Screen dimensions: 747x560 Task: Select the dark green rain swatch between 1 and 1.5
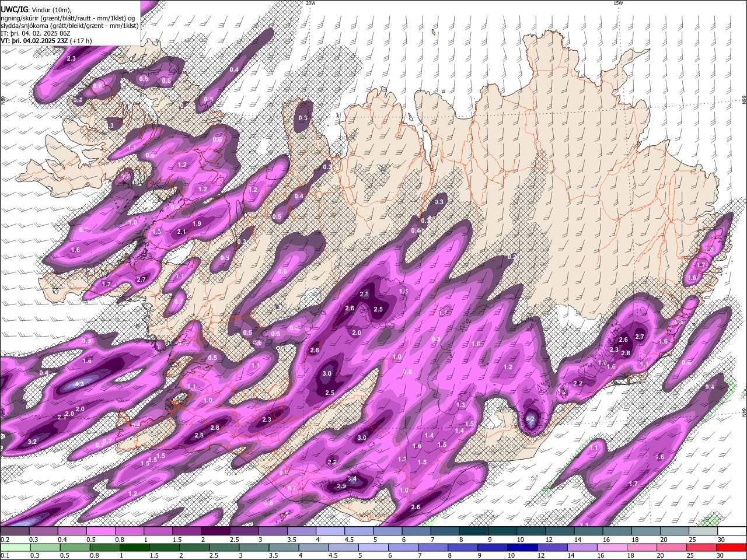pyautogui.click(x=134, y=547)
